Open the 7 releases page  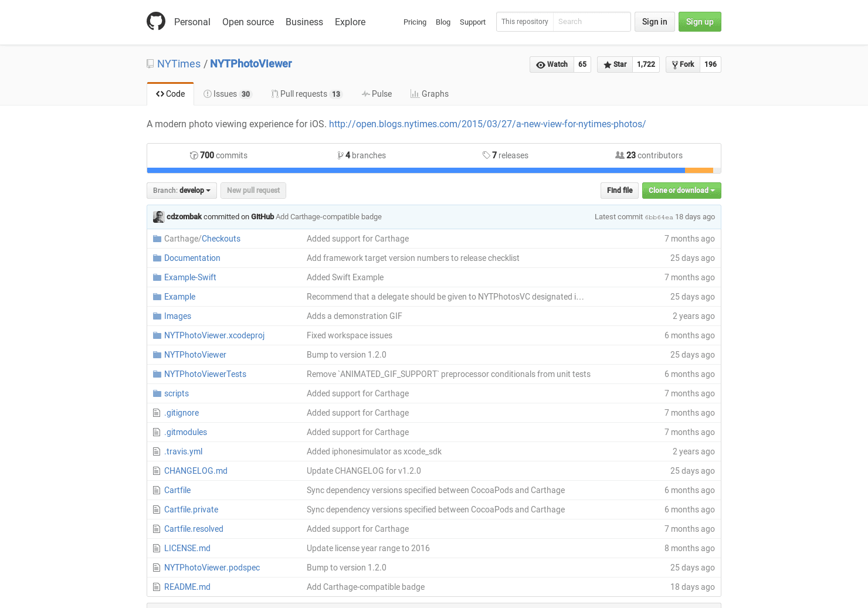pos(506,155)
